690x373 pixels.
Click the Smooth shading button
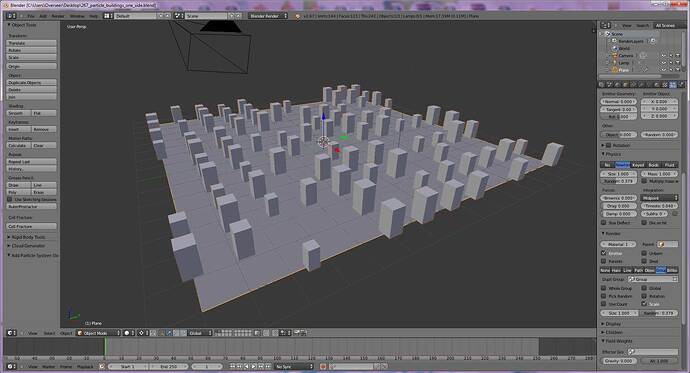pyautogui.click(x=19, y=113)
